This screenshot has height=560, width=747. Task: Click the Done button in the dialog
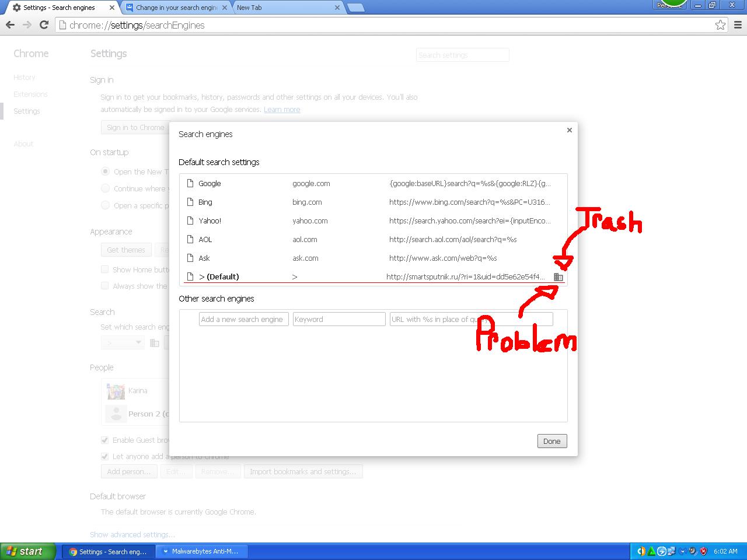pos(551,441)
